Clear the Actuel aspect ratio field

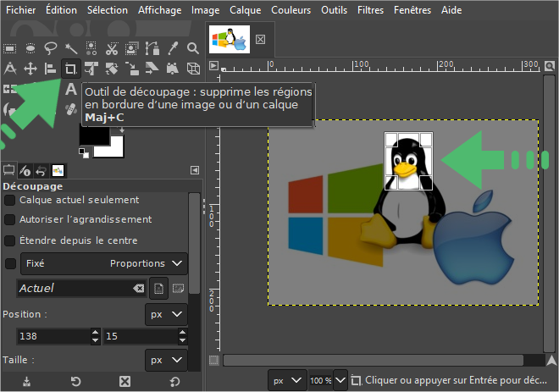pos(139,289)
